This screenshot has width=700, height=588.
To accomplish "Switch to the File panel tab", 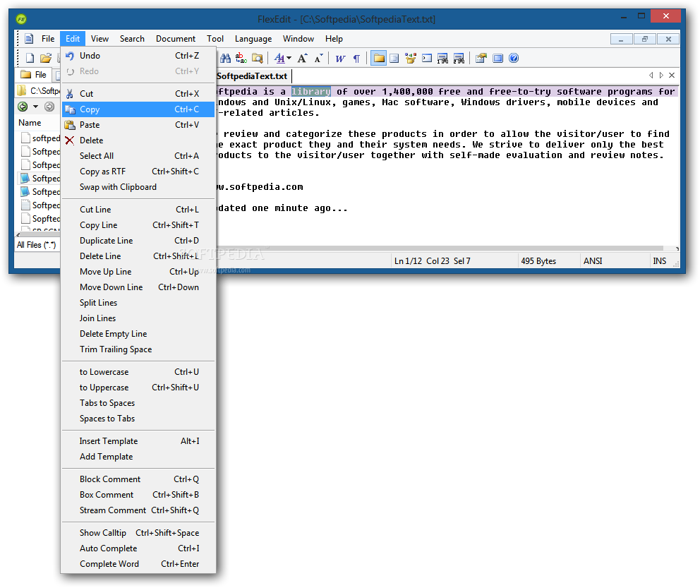I will tap(33, 75).
